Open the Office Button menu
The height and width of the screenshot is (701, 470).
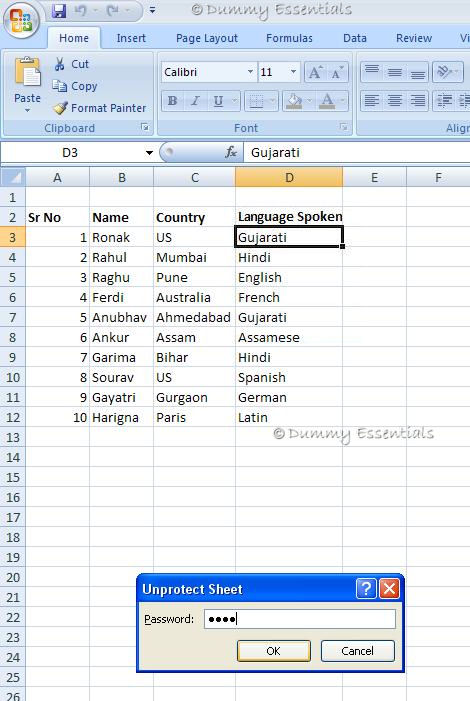point(21,20)
